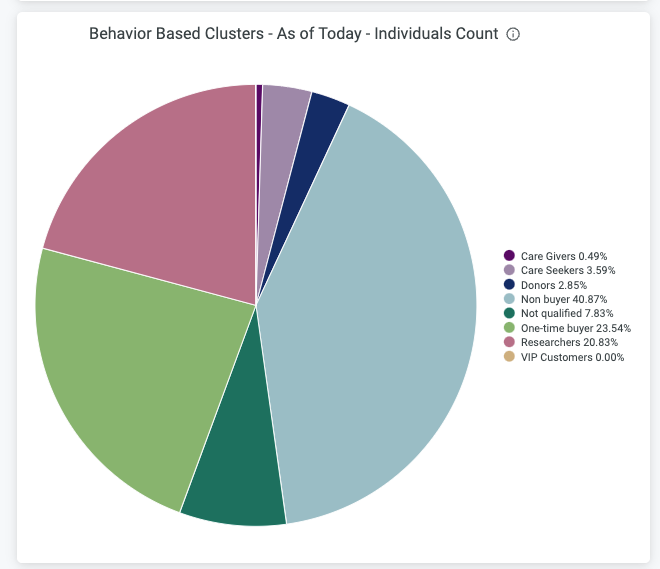
Task: Click the VIP Customers legend color dot
Action: point(510,357)
